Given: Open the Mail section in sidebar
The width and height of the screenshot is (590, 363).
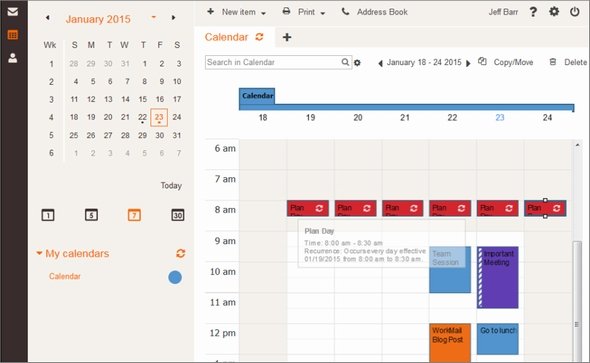Looking at the screenshot, I should coord(12,12).
